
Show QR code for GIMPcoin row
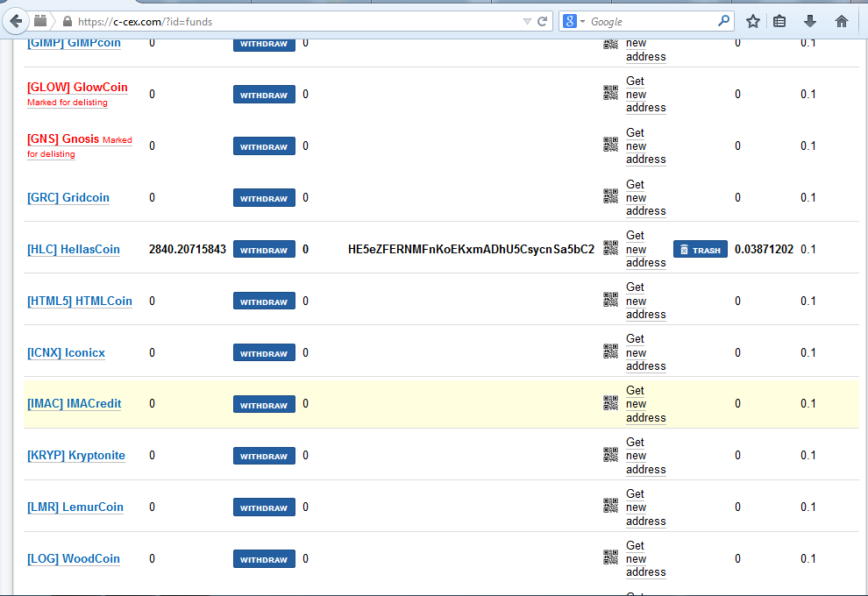coord(610,44)
